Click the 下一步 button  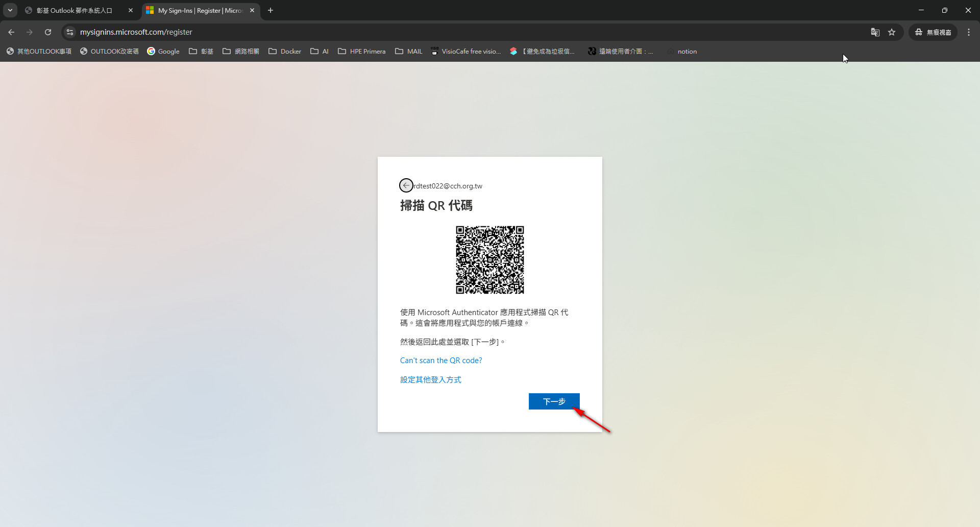[554, 401]
